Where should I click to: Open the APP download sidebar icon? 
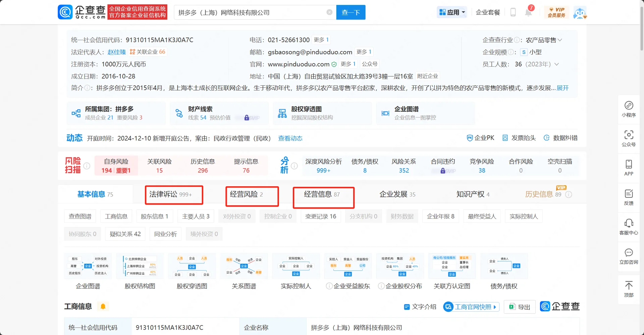coord(629,168)
